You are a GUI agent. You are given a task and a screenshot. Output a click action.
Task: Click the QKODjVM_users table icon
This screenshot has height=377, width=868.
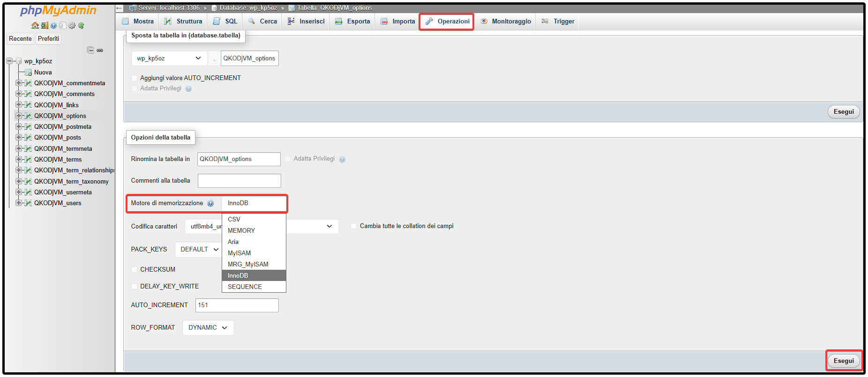28,203
